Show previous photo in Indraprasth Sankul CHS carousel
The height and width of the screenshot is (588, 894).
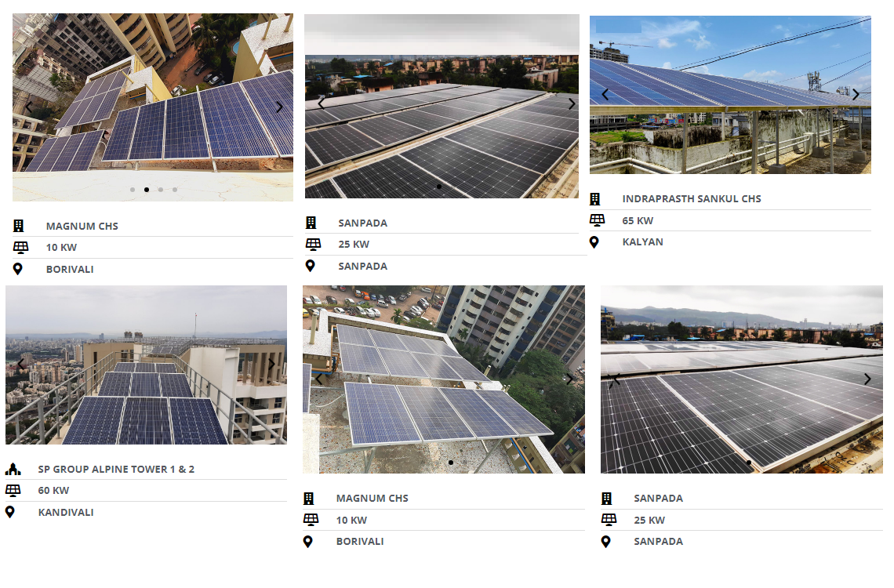pos(605,95)
